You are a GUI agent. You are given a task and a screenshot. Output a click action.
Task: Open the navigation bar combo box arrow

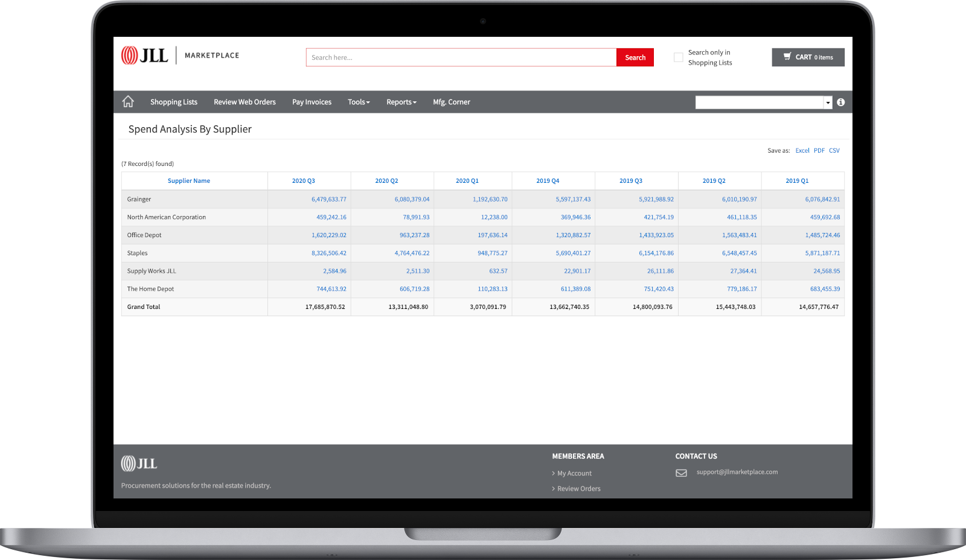click(828, 103)
